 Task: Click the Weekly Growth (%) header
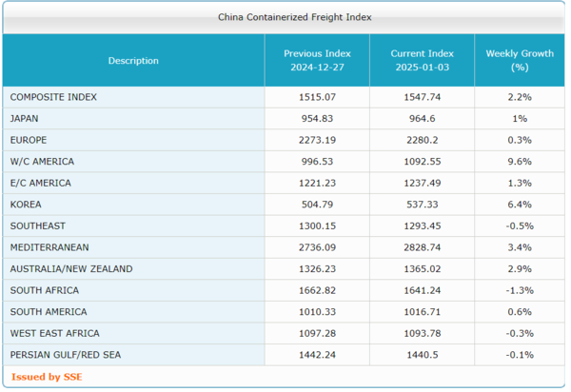pos(519,61)
